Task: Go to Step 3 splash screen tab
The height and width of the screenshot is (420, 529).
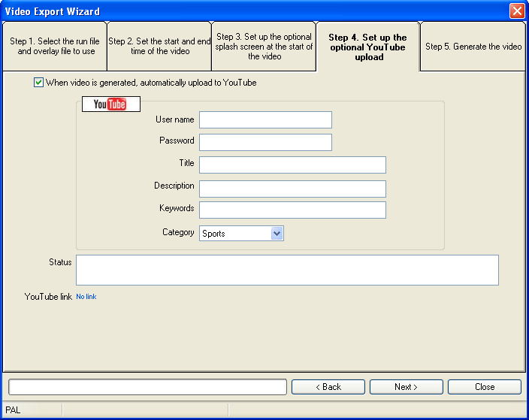Action: pyautogui.click(x=264, y=47)
